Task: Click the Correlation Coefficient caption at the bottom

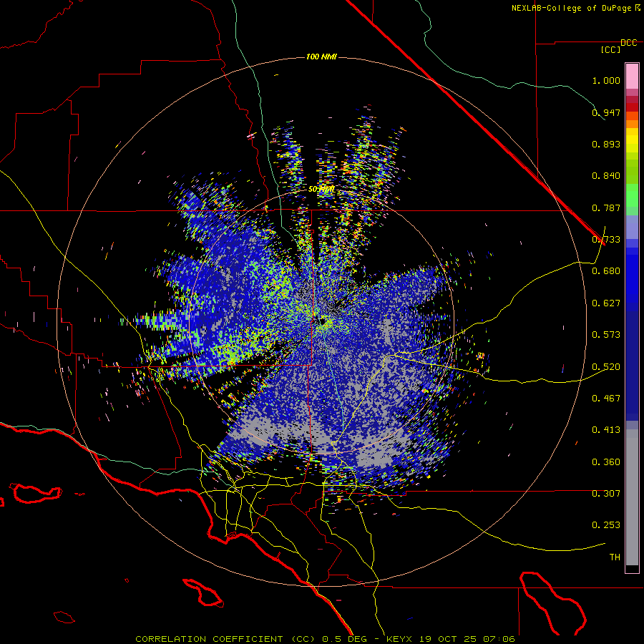Action: pyautogui.click(x=325, y=639)
